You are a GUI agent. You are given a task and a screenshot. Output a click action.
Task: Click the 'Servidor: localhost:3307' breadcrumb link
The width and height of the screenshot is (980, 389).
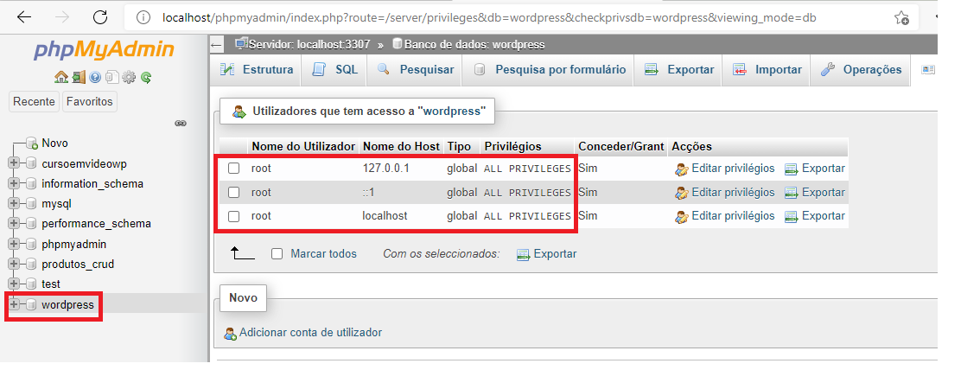point(309,44)
